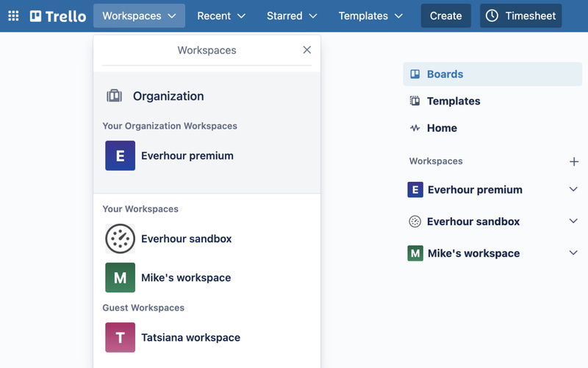Click the 'Guest Workspaces' section label

coord(143,308)
